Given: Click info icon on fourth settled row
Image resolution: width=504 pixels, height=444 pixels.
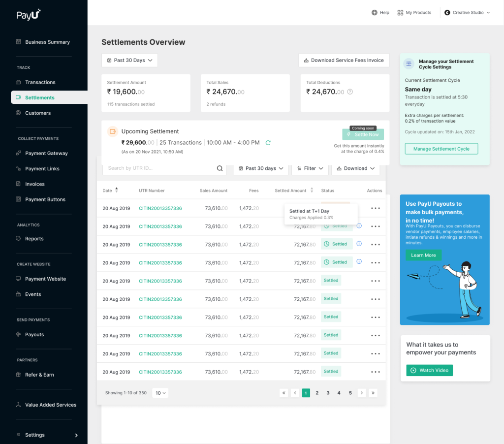Looking at the screenshot, I should click(x=359, y=262).
